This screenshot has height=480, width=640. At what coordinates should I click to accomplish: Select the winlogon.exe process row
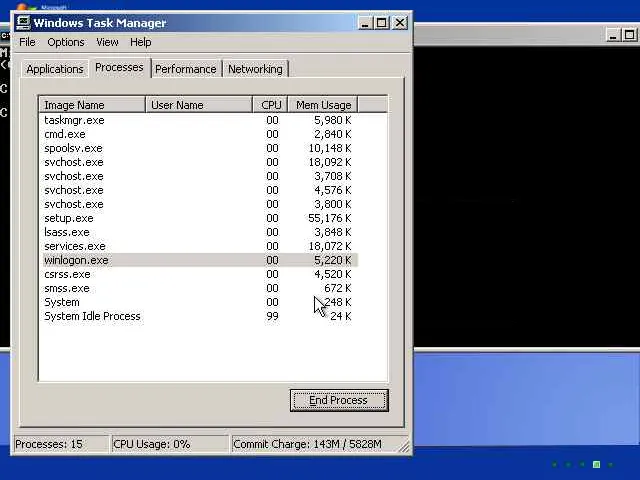(200, 260)
